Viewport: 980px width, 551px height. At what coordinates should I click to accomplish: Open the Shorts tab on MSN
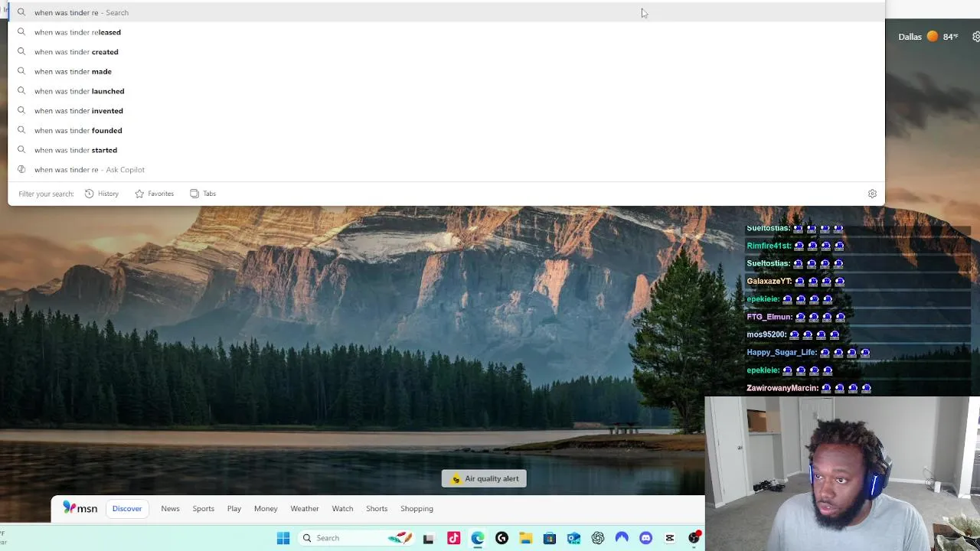pos(377,508)
